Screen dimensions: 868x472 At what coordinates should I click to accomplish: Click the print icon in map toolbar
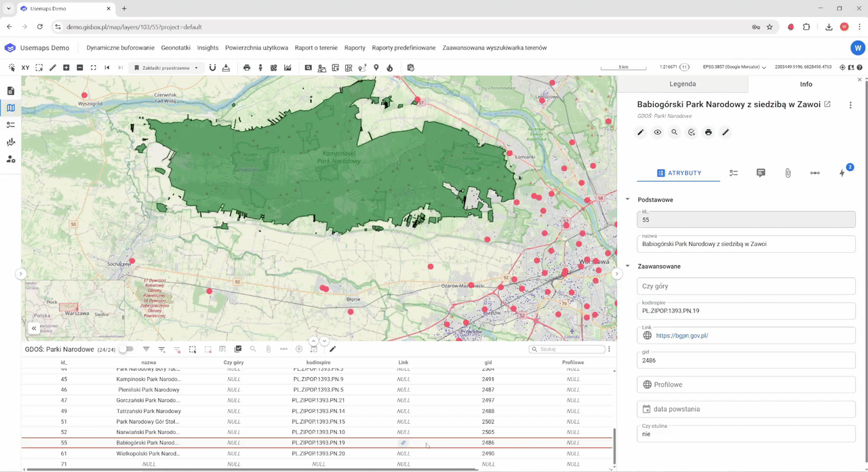pos(247,68)
